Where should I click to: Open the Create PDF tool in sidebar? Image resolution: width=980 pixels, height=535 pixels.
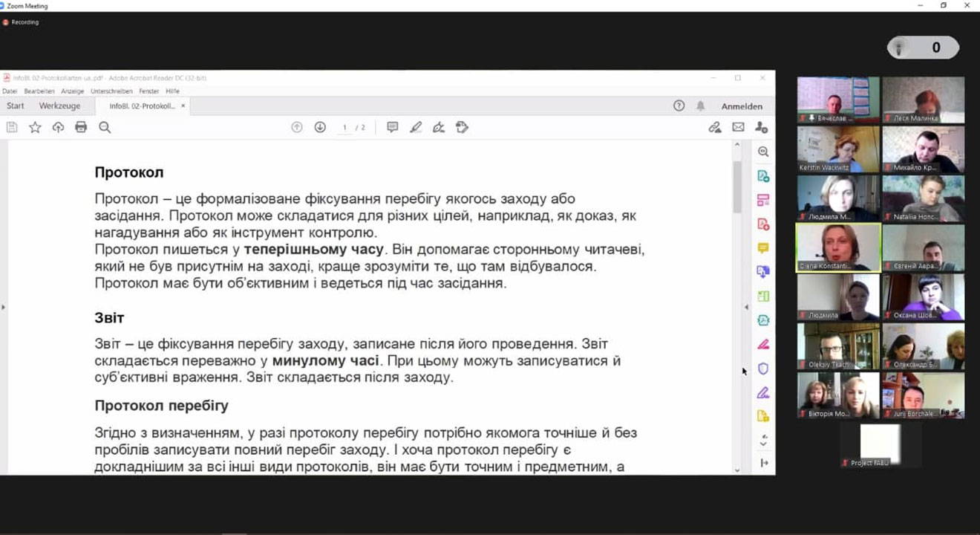763,224
